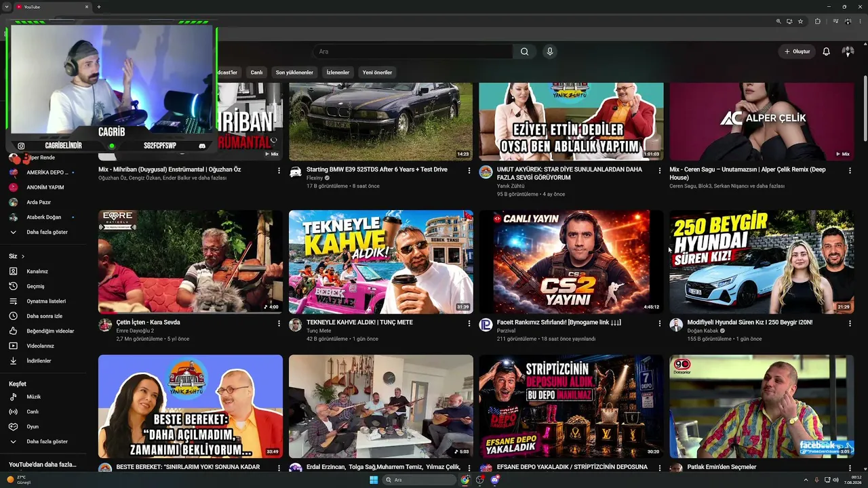The image size is (868, 488).
Task: Click the YouTube search field
Action: (x=414, y=52)
